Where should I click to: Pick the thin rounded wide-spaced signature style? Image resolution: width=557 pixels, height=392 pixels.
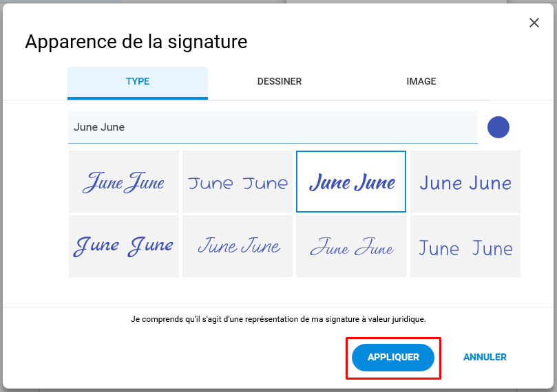point(238,182)
